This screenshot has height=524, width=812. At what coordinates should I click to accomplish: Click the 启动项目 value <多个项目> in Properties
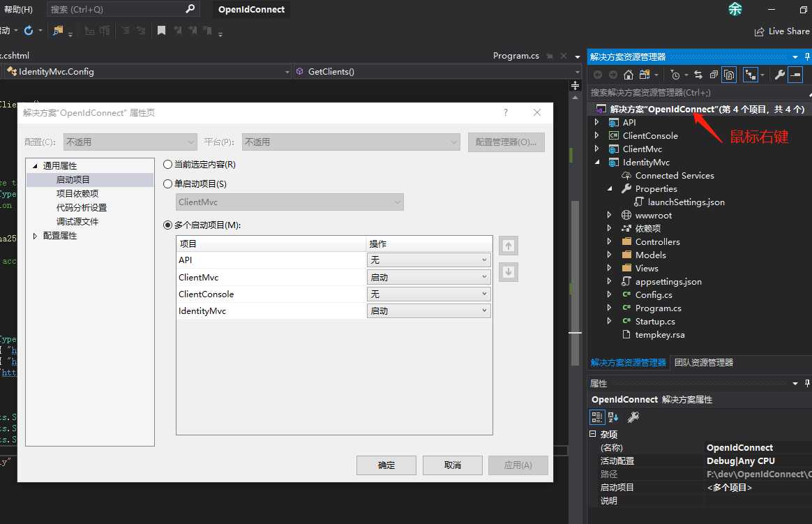[729, 487]
